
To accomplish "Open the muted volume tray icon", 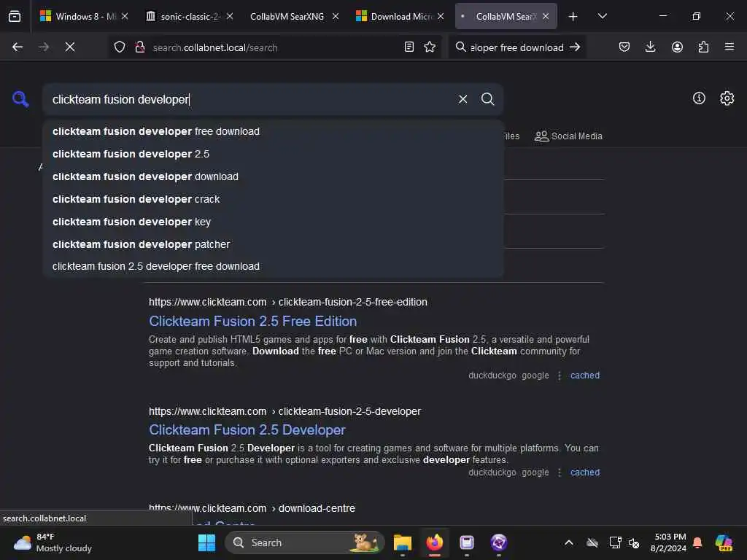I will [x=634, y=542].
